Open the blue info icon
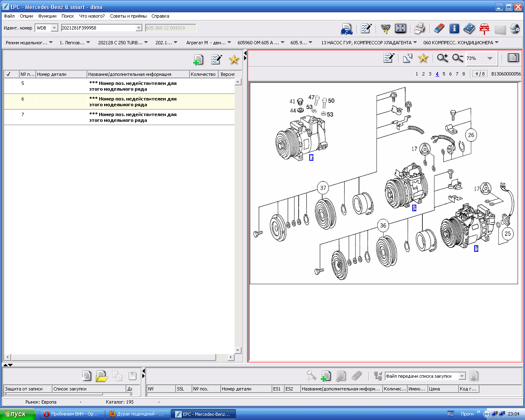Viewport: 525px width, 420px height. (x=454, y=28)
